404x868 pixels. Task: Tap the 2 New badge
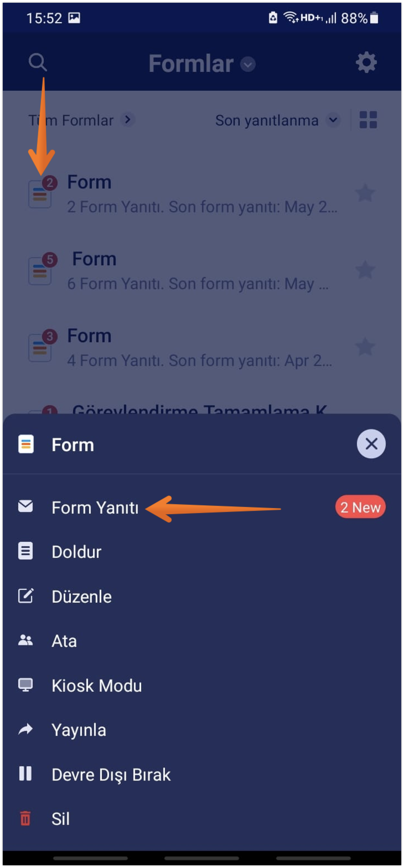(x=360, y=507)
